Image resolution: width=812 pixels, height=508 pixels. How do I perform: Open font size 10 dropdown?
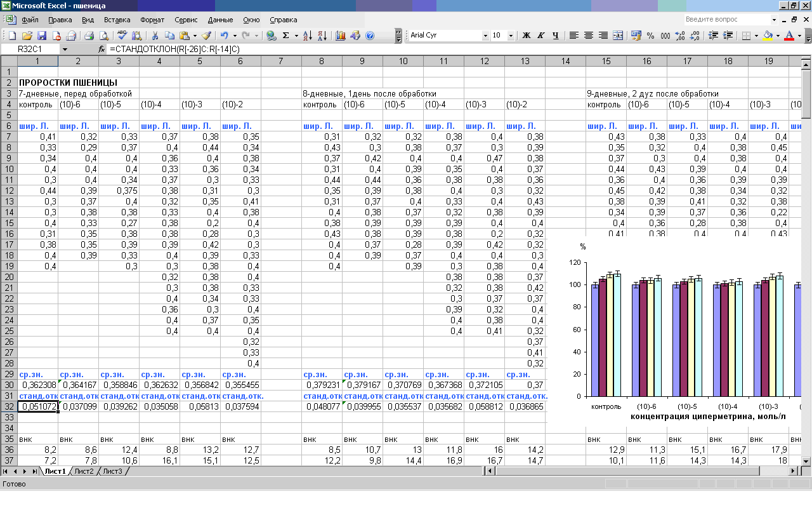pyautogui.click(x=511, y=36)
